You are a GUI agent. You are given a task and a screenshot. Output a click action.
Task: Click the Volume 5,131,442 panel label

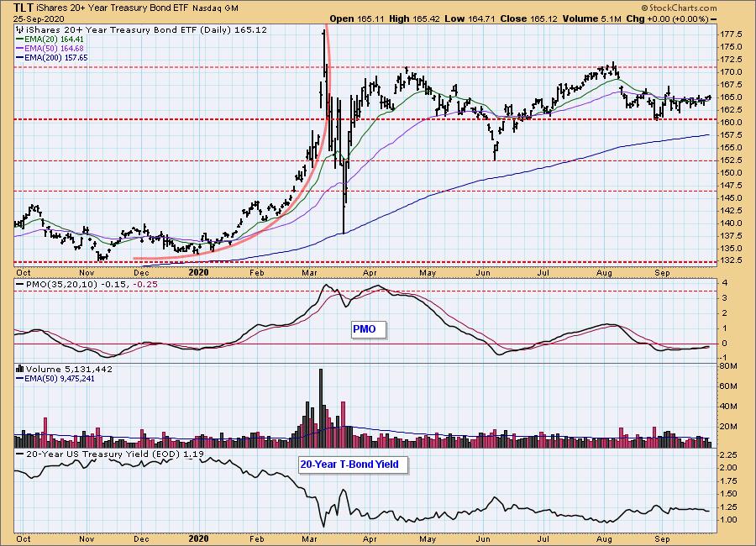click(x=69, y=369)
